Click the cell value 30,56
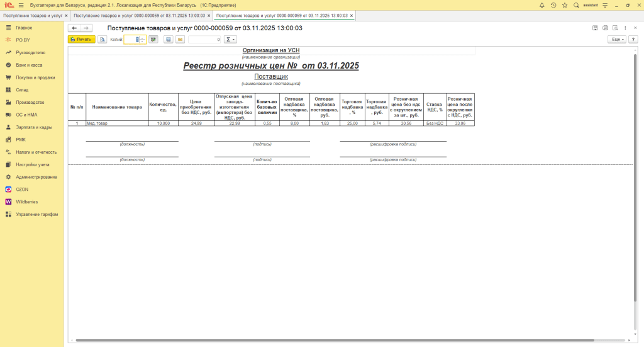This screenshot has height=347, width=644. [x=406, y=123]
